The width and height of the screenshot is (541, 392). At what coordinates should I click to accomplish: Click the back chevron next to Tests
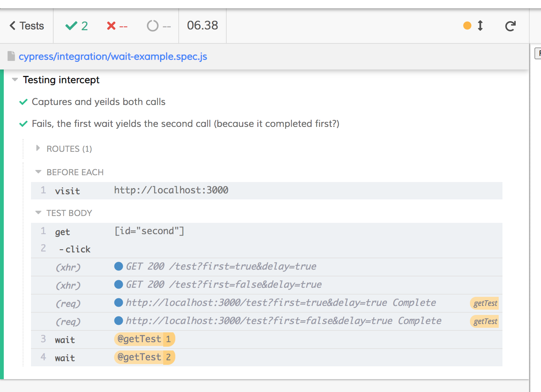pos(13,26)
